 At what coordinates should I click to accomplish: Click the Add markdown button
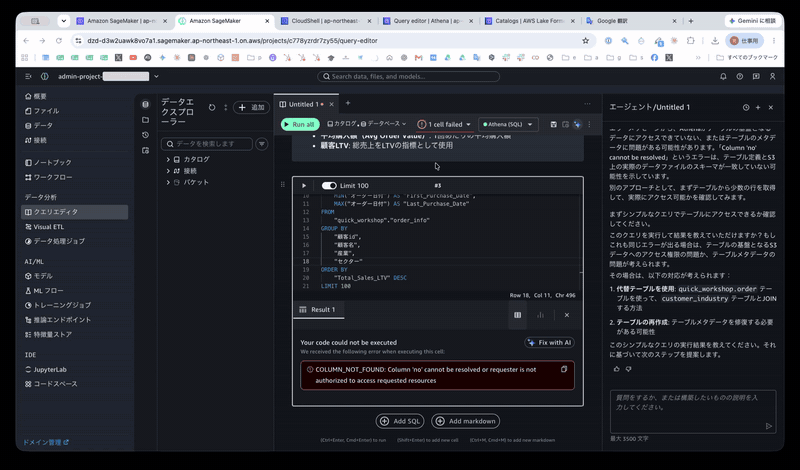pyautogui.click(x=465, y=421)
